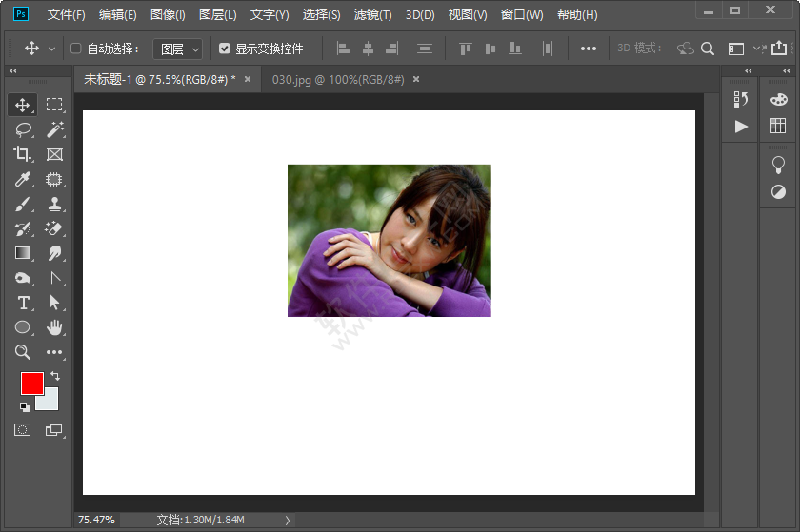Select the Sponge/Dodge tool
The height and width of the screenshot is (532, 800).
pos(23,278)
